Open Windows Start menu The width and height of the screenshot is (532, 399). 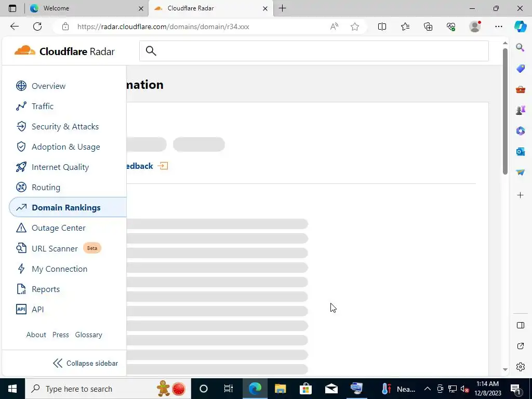12,389
